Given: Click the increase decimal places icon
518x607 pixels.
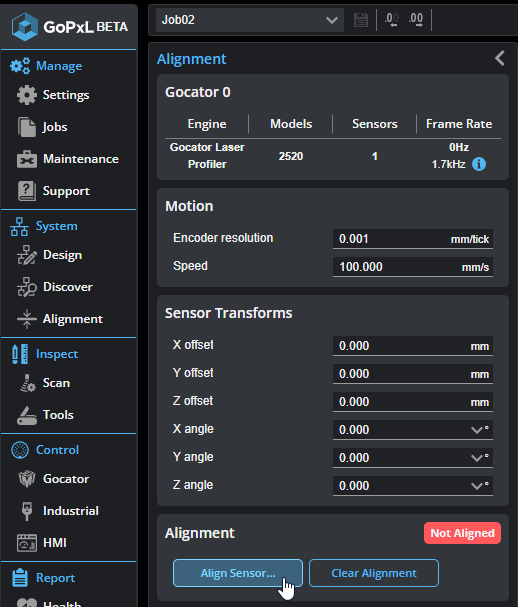Looking at the screenshot, I should [416, 20].
